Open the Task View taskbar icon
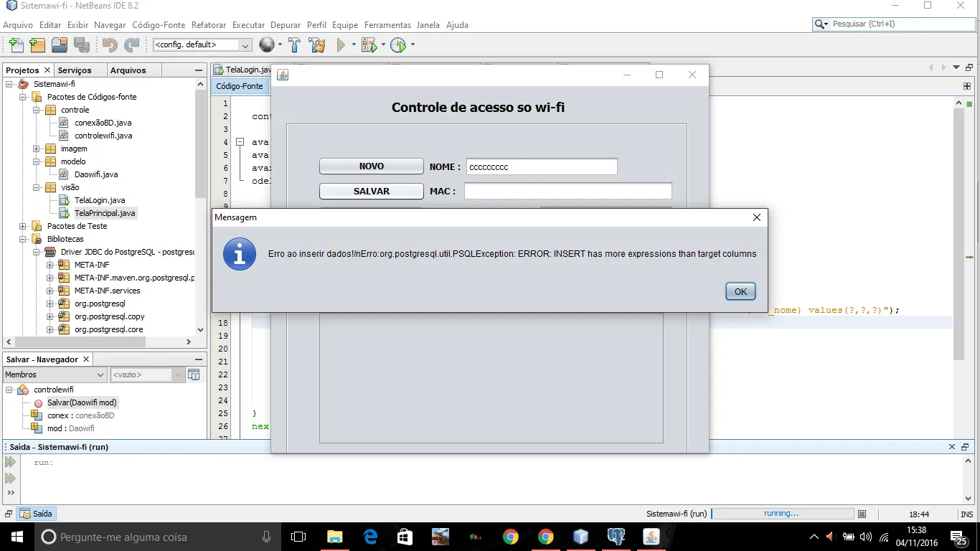The height and width of the screenshot is (551, 980). (298, 537)
